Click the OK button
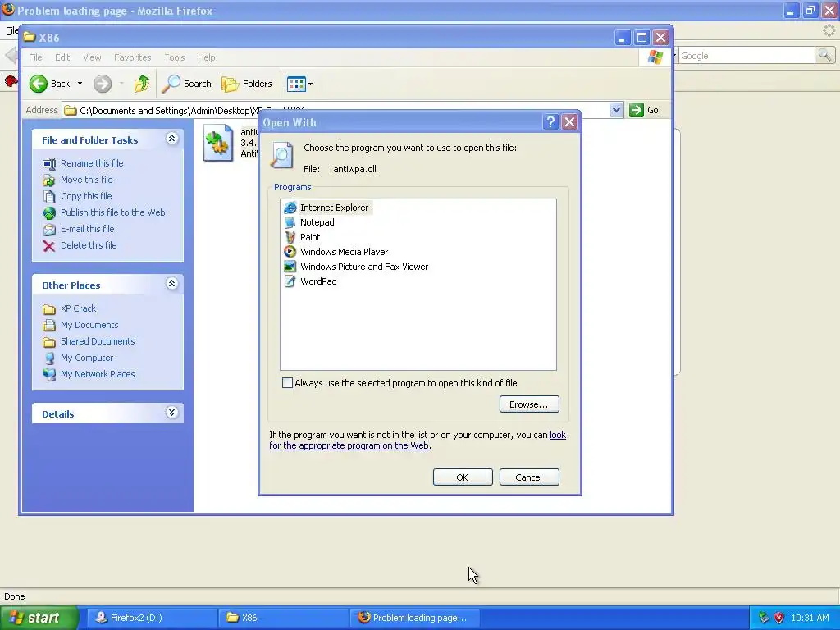This screenshot has height=630, width=840. (x=463, y=477)
